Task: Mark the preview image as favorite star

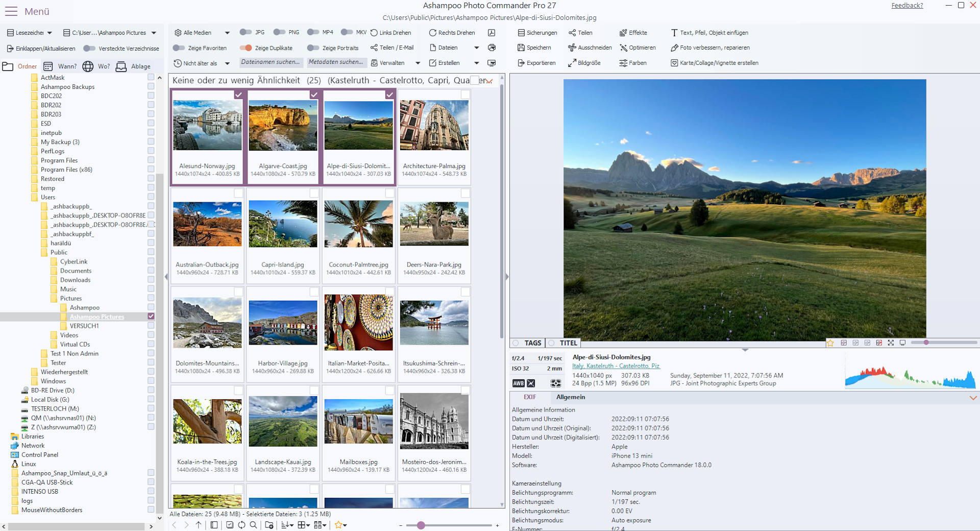Action: point(830,343)
